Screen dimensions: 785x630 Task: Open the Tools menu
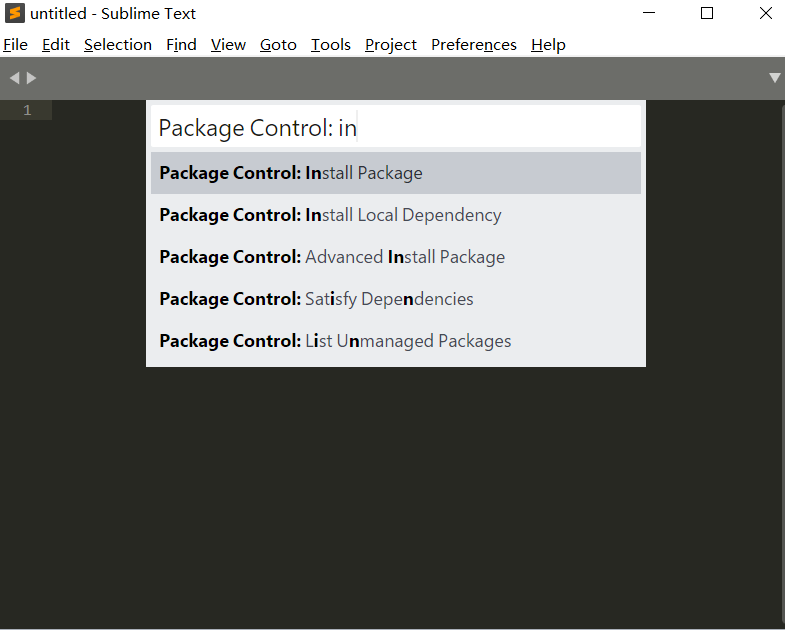[x=331, y=45]
